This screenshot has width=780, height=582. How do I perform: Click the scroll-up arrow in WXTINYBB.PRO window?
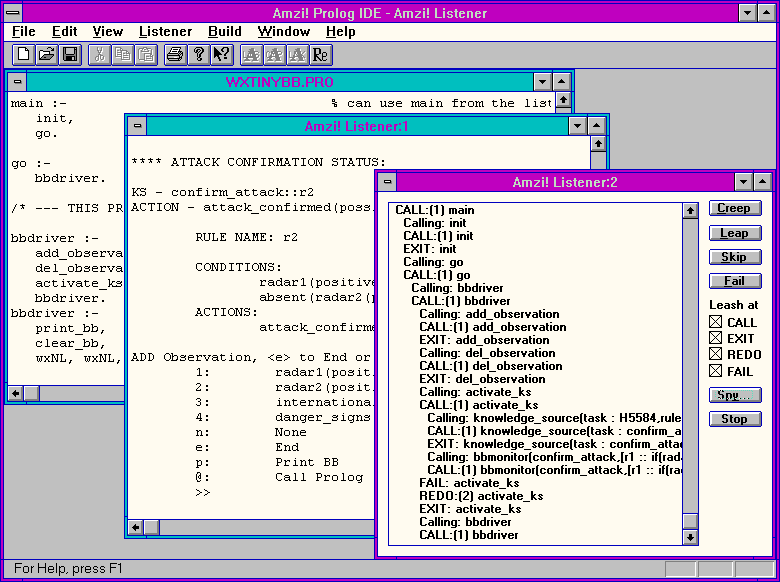click(x=563, y=99)
